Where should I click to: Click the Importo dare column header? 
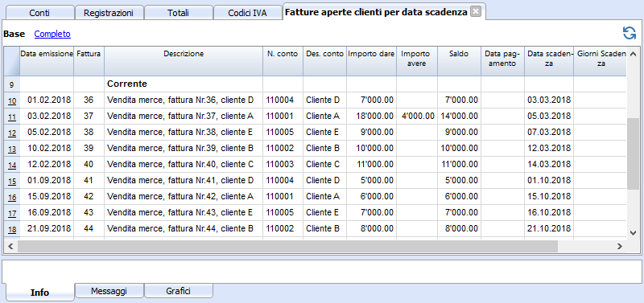click(371, 61)
